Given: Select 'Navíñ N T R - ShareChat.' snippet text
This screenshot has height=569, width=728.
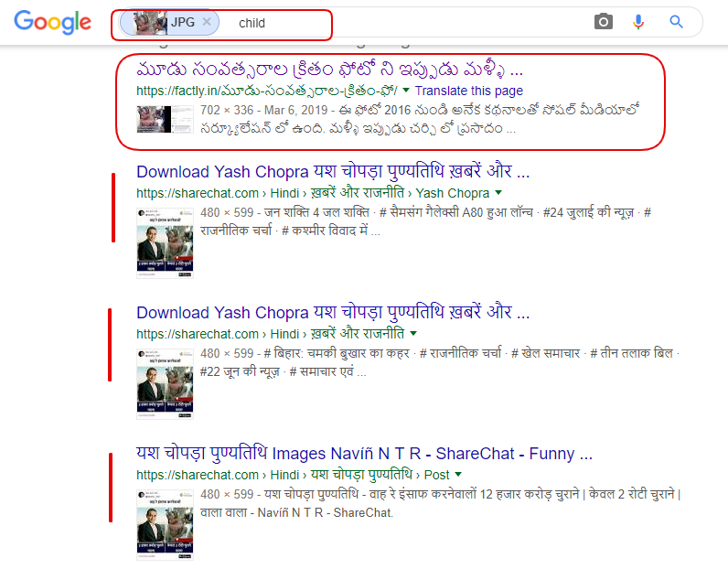Looking at the screenshot, I should click(x=326, y=513).
